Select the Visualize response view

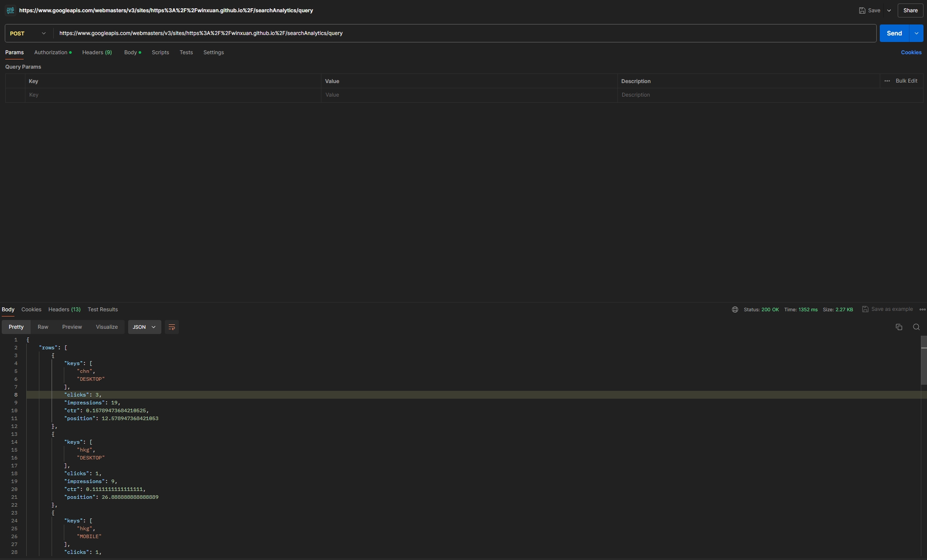point(107,327)
